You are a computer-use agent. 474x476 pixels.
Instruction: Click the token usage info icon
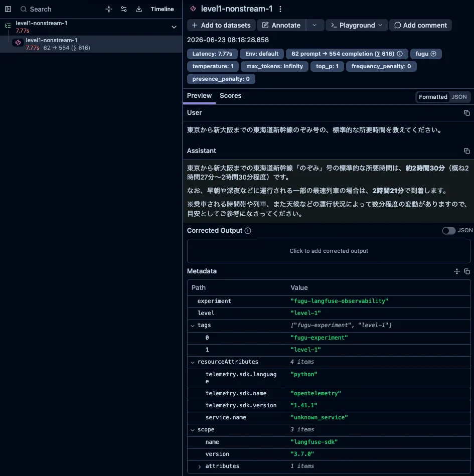coord(400,54)
